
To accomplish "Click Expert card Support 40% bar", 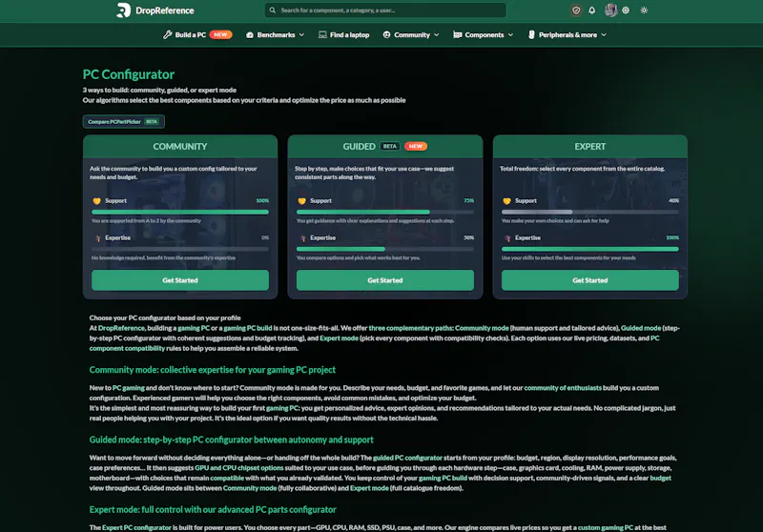I will [x=589, y=212].
